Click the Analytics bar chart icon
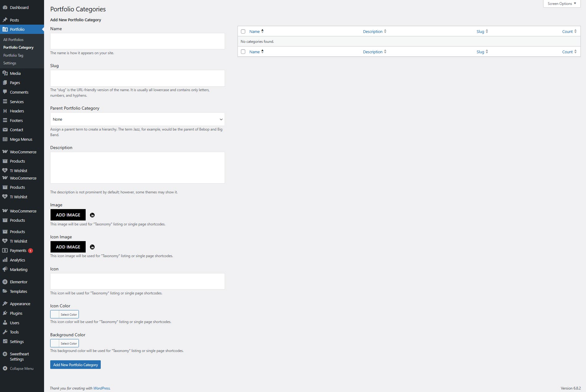 [5, 260]
